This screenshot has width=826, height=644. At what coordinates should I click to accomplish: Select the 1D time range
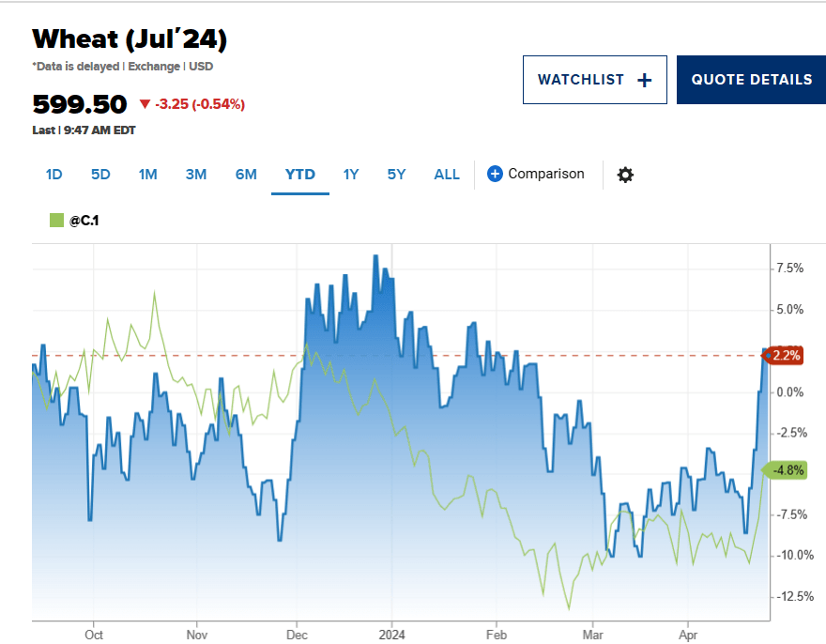54,175
